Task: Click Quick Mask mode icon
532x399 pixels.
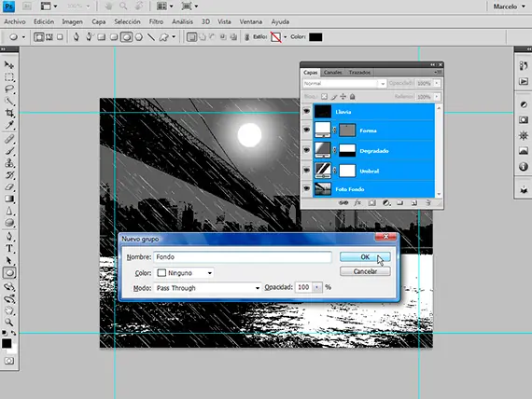Action: (9, 361)
